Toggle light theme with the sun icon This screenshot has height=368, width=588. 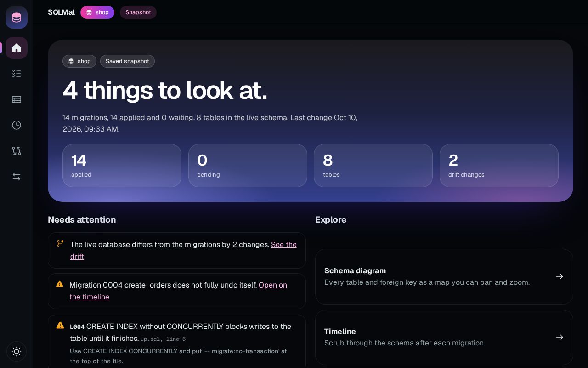(17, 351)
